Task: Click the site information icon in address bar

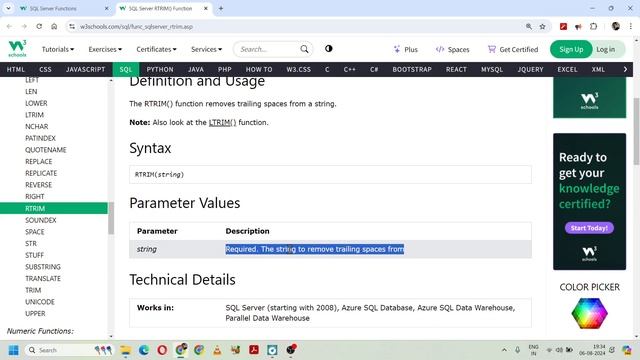Action: tap(72, 27)
